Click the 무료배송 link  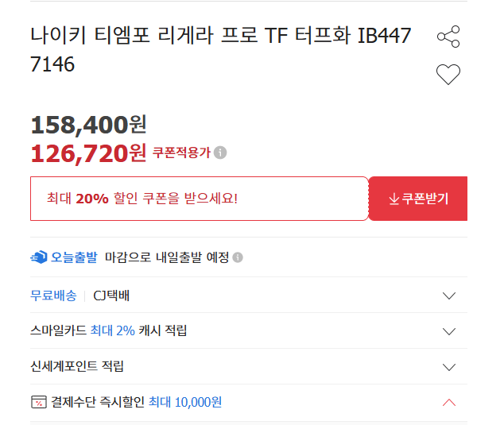(53, 296)
